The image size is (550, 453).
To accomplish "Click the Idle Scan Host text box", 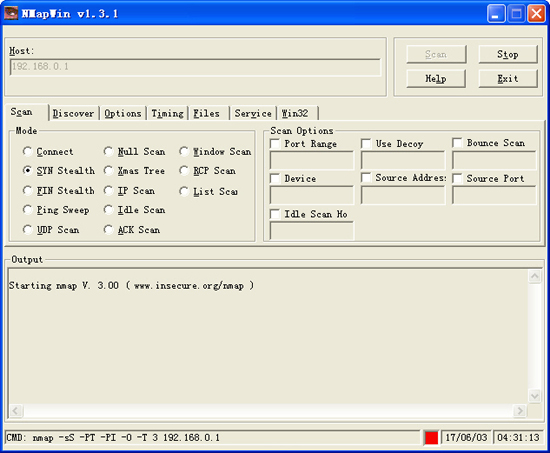I will [x=312, y=231].
